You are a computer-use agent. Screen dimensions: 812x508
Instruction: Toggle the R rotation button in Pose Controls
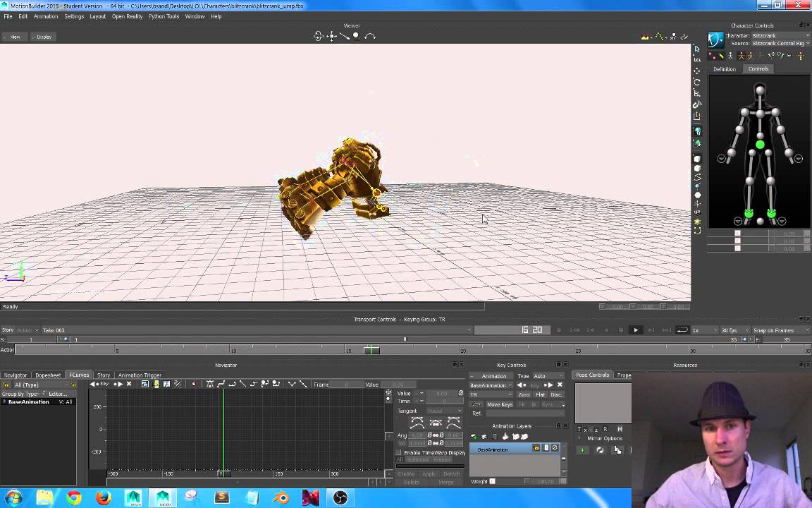[x=605, y=429]
